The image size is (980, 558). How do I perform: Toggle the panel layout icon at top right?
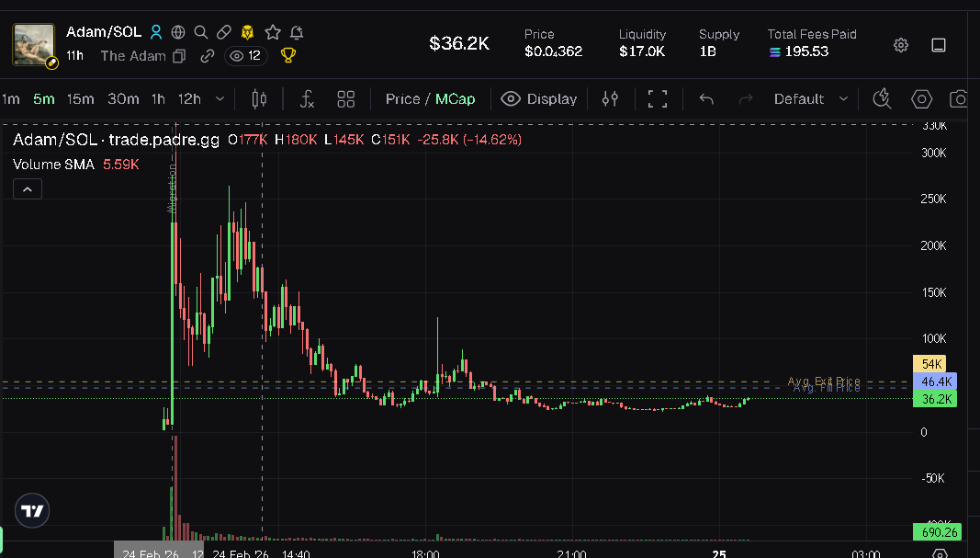tap(939, 45)
